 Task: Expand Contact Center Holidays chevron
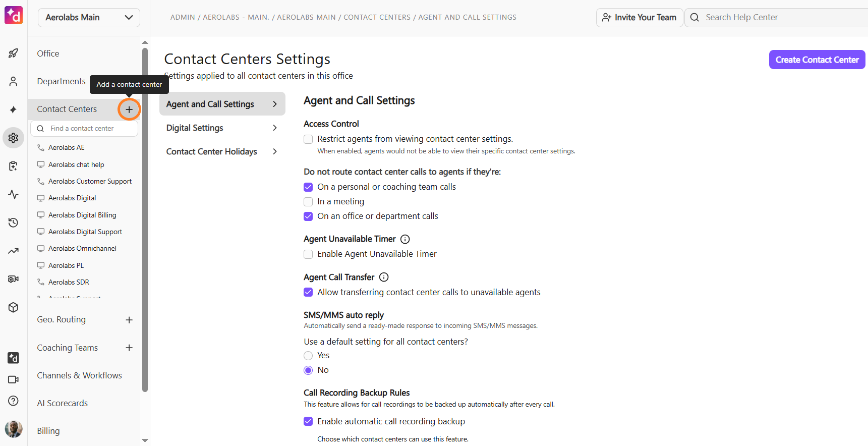[x=275, y=151]
